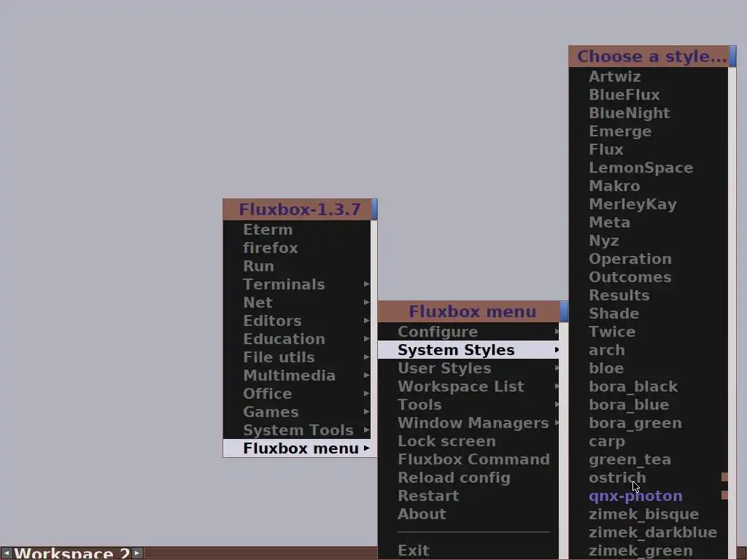Open the Tools submenu
The width and height of the screenshot is (747, 560).
[x=468, y=404]
